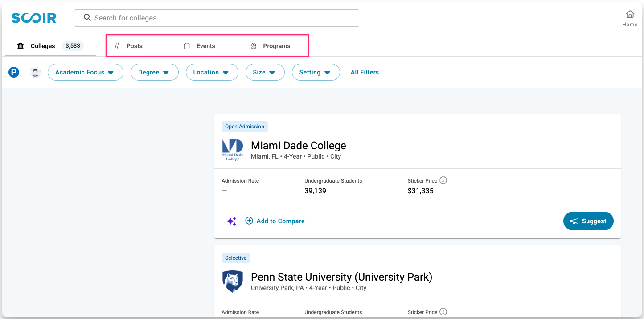Expand the Setting filter dropdown
Image resolution: width=644 pixels, height=319 pixels.
(316, 72)
